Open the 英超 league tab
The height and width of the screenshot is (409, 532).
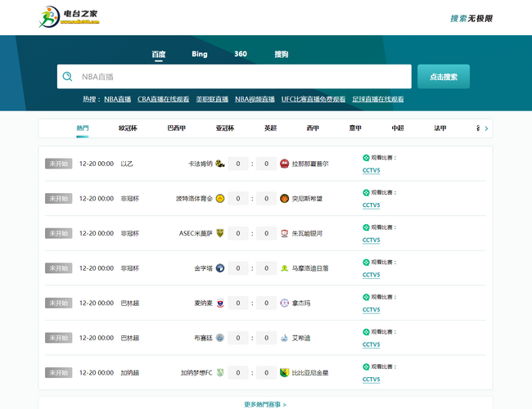click(270, 128)
